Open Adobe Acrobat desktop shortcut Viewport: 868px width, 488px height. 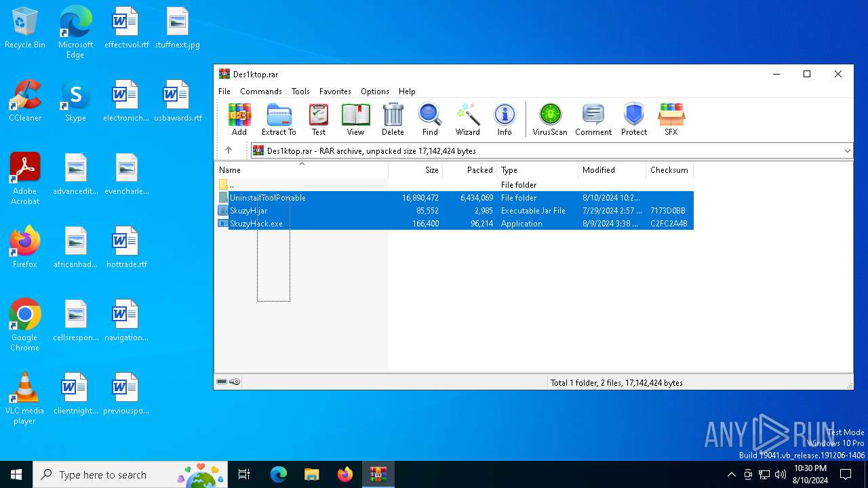25,179
